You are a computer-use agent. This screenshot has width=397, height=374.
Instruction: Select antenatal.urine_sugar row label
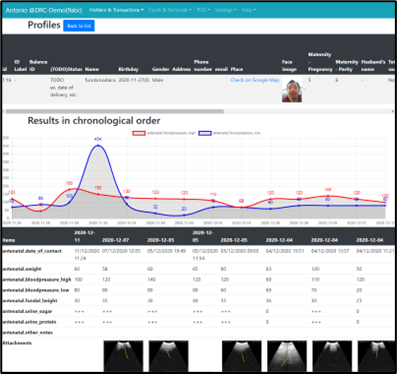point(27,311)
